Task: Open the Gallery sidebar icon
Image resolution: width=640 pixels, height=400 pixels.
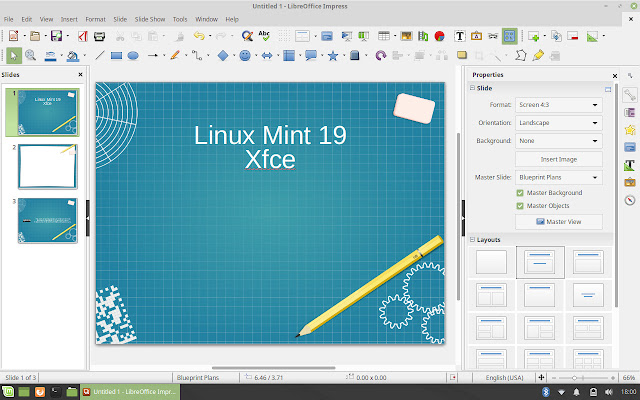Action: coord(630,182)
